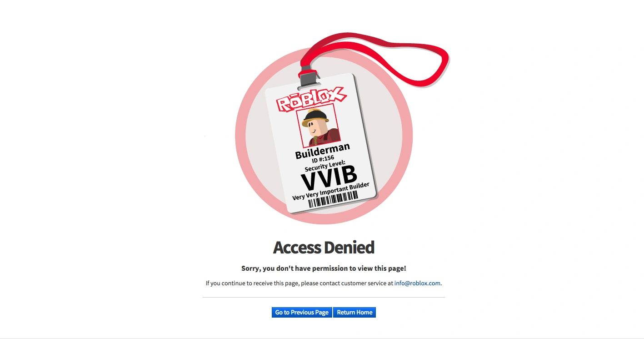Image resolution: width=644 pixels, height=339 pixels.
Task: Open the info@roblox.com email link
Action: tap(417, 283)
